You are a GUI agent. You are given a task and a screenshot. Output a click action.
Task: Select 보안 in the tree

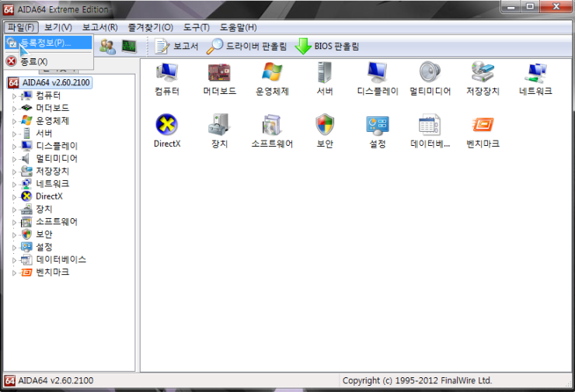[x=44, y=234]
